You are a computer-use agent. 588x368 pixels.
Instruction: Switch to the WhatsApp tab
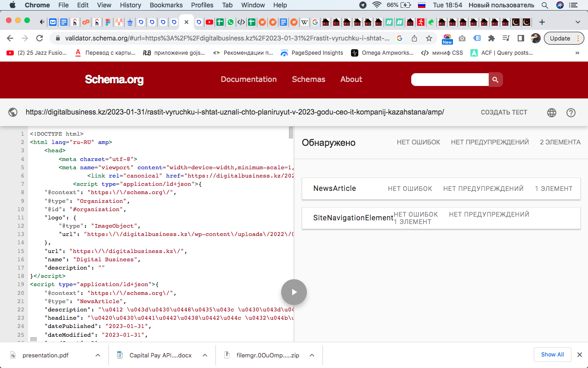(x=230, y=22)
